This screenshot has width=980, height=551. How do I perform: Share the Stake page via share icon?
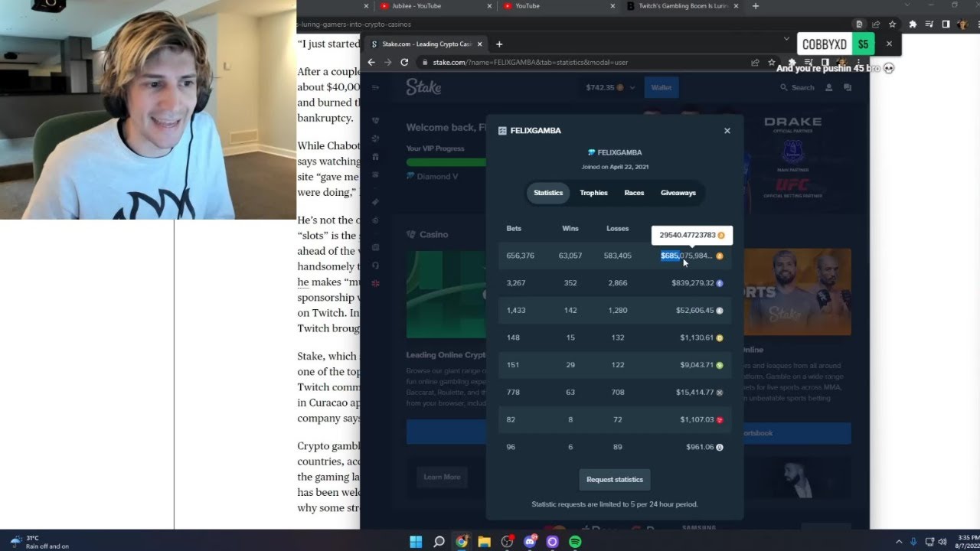click(x=755, y=62)
